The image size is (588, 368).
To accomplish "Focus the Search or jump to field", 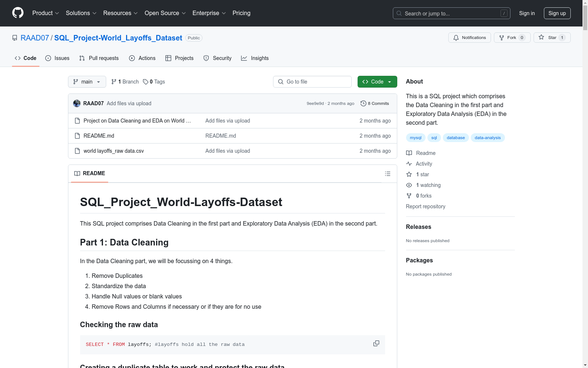I will (452, 13).
